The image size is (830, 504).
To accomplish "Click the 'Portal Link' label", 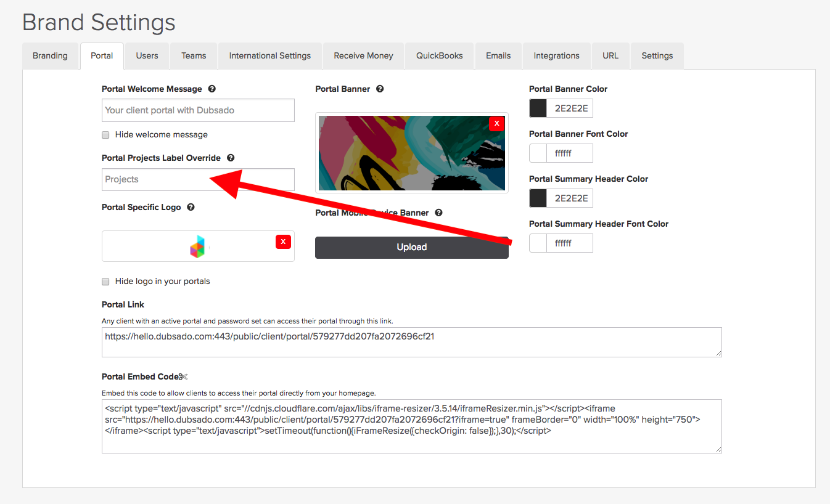I will (123, 304).
